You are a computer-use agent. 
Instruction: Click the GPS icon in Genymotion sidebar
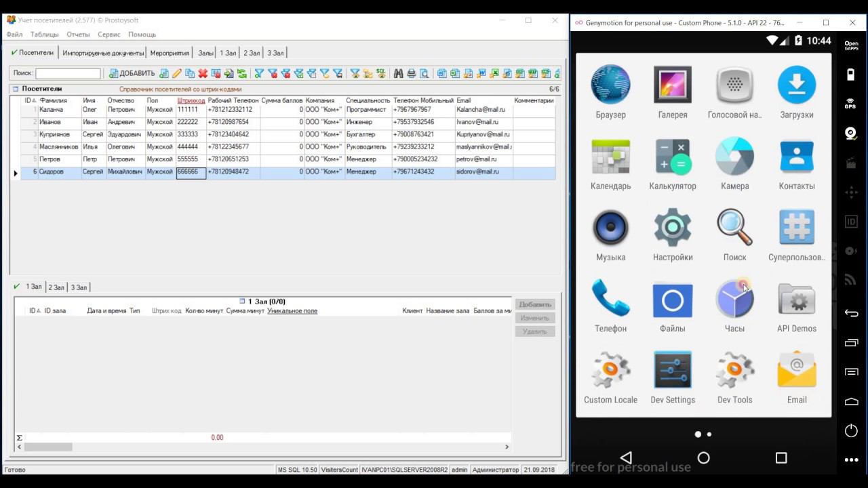click(x=850, y=103)
